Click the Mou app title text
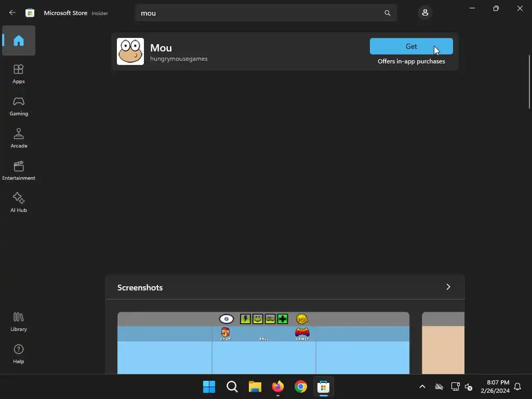Screen dimensions: 532x399 [x=161, y=48]
